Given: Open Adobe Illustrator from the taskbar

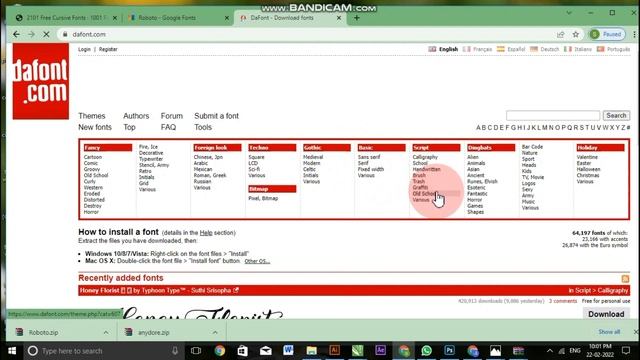Looking at the screenshot, I should pyautogui.click(x=334, y=350).
